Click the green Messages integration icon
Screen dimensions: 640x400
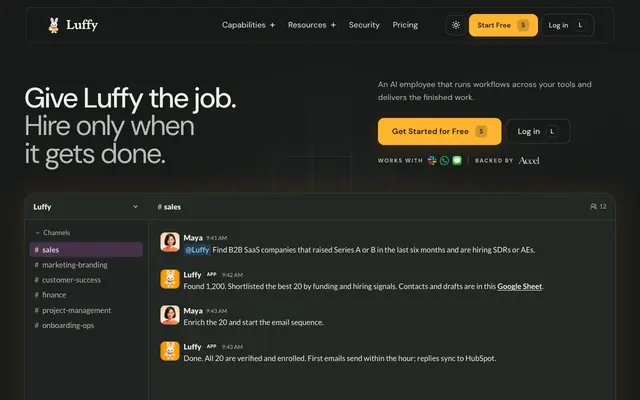(457, 160)
